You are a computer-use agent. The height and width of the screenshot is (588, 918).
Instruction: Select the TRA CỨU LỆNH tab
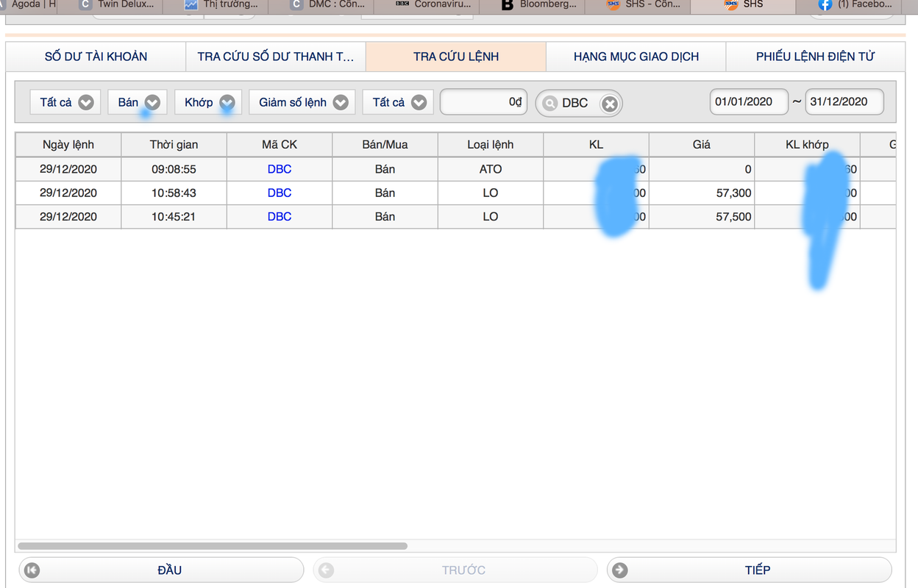click(456, 57)
